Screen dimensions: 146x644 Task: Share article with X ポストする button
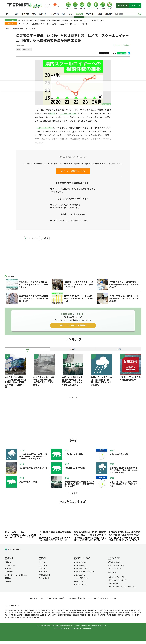click(104, 53)
